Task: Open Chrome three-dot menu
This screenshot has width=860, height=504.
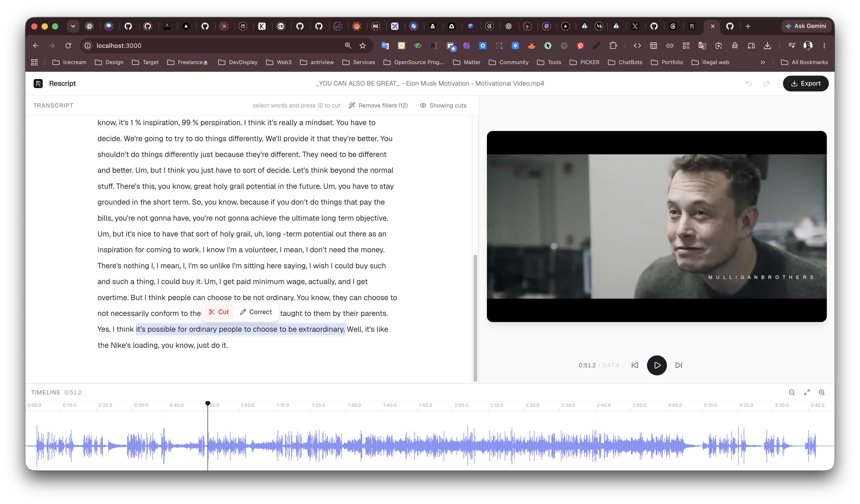Action: click(824, 46)
